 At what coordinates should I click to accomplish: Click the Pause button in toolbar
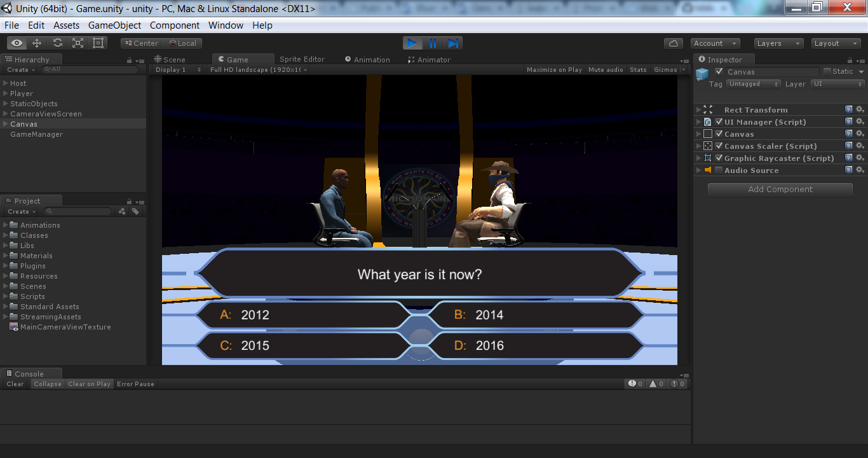433,43
